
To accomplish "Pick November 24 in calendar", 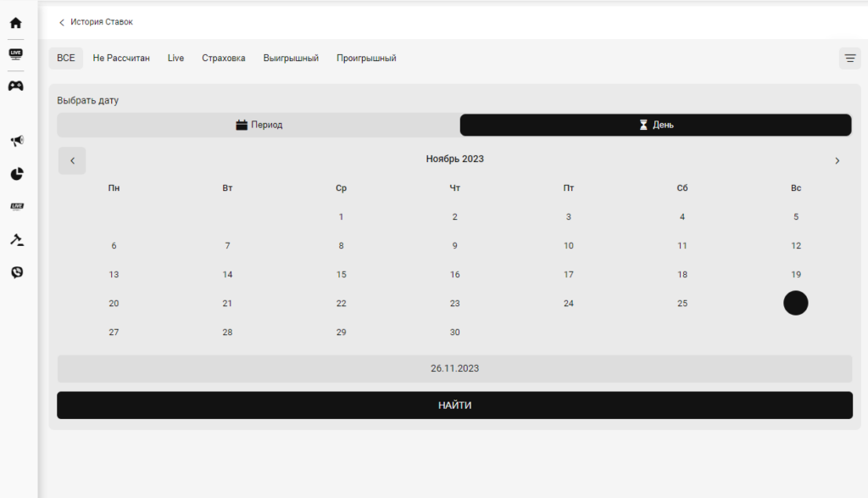I will (x=569, y=303).
